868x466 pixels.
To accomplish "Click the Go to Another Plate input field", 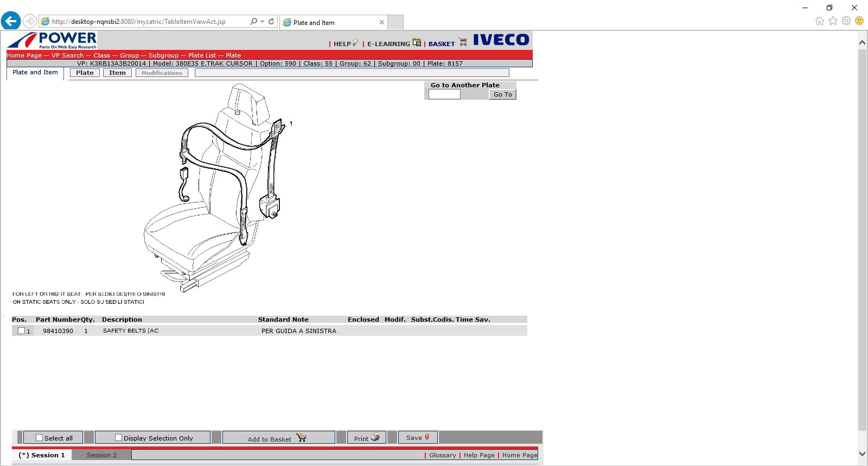I will (x=444, y=94).
